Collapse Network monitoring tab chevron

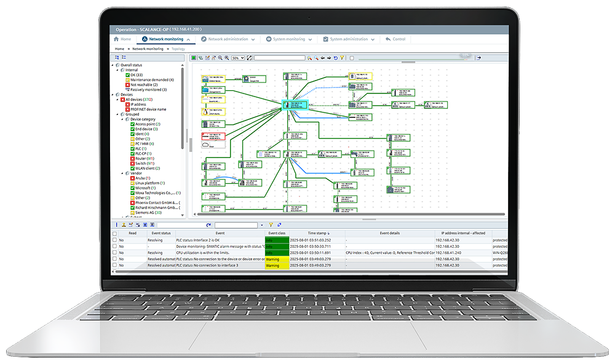tap(189, 39)
